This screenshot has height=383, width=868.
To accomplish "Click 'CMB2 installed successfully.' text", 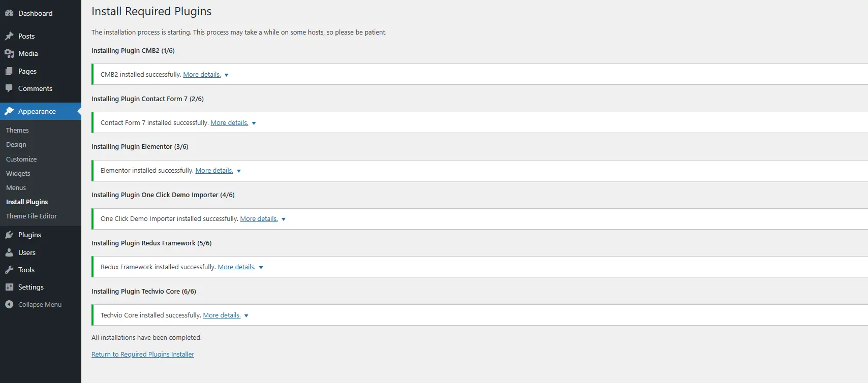I will [141, 74].
